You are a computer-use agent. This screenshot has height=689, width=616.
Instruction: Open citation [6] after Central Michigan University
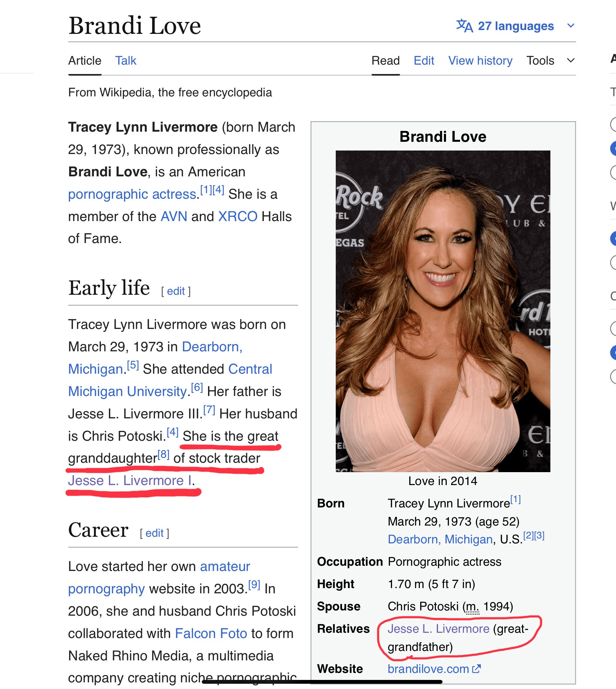coord(197,387)
